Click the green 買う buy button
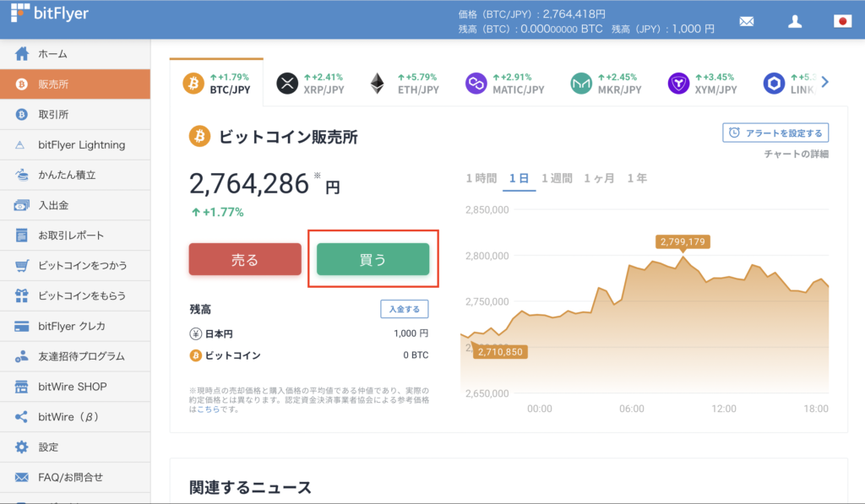865x504 pixels. point(373,259)
